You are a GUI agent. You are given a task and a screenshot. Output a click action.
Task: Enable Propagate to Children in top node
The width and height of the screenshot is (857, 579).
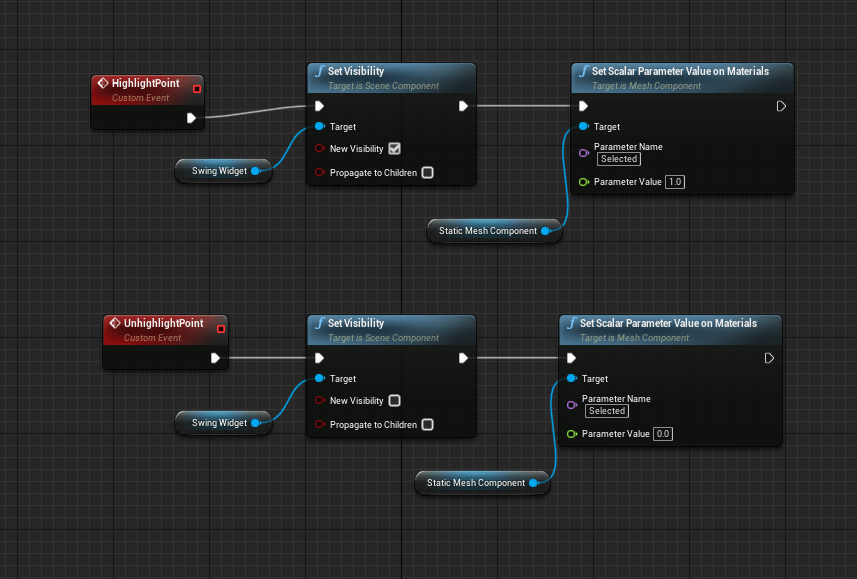click(427, 173)
